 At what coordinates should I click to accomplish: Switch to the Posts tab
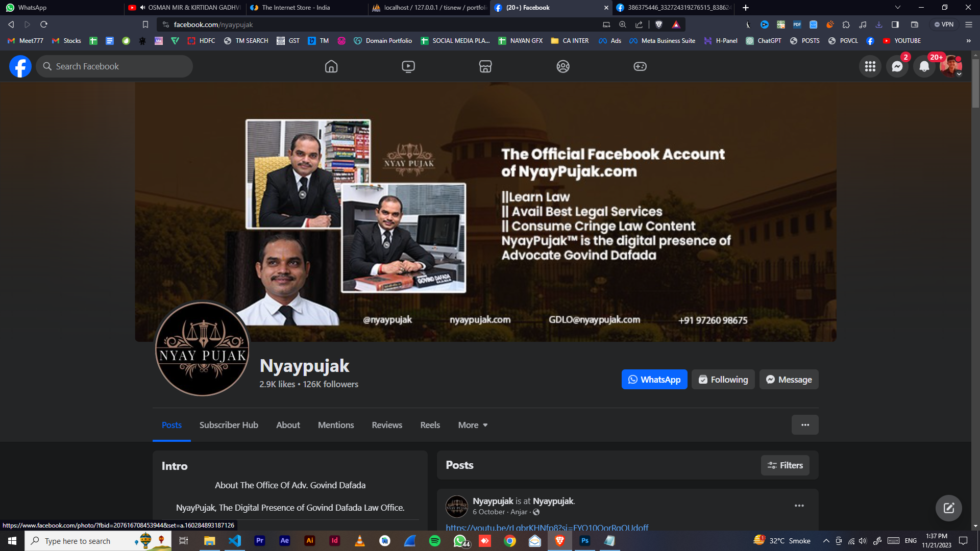[171, 425]
